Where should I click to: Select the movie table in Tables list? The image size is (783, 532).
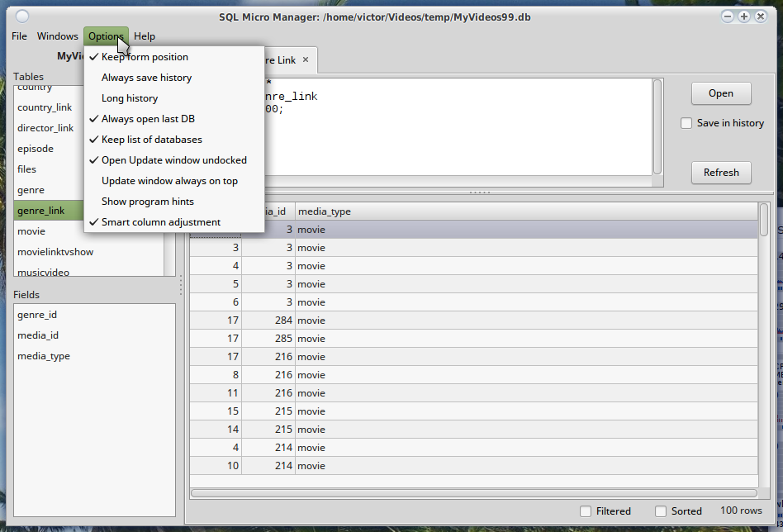tap(31, 231)
